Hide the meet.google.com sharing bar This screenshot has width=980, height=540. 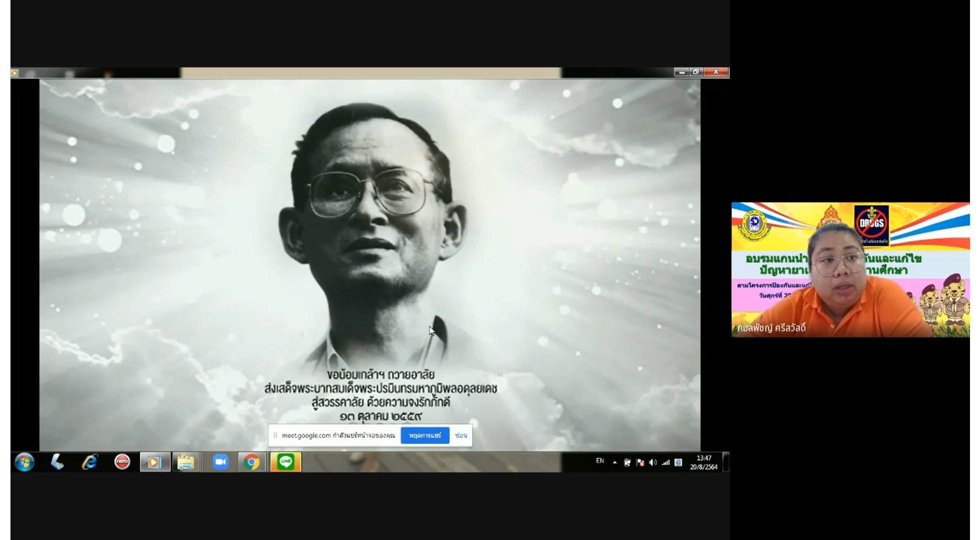[x=461, y=435]
